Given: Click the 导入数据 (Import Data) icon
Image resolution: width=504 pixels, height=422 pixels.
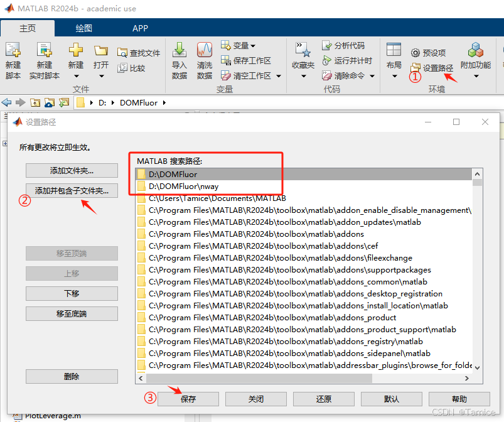Looking at the screenshot, I should point(180,50).
